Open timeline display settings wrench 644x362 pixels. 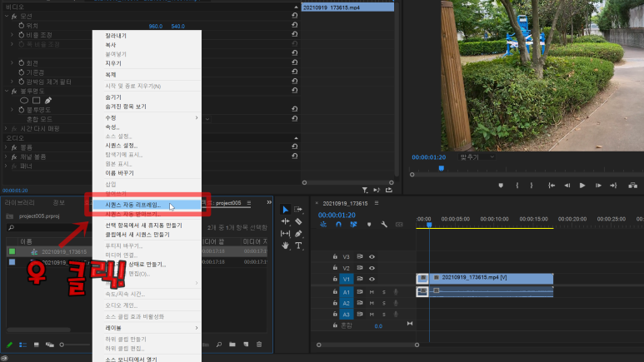384,225
